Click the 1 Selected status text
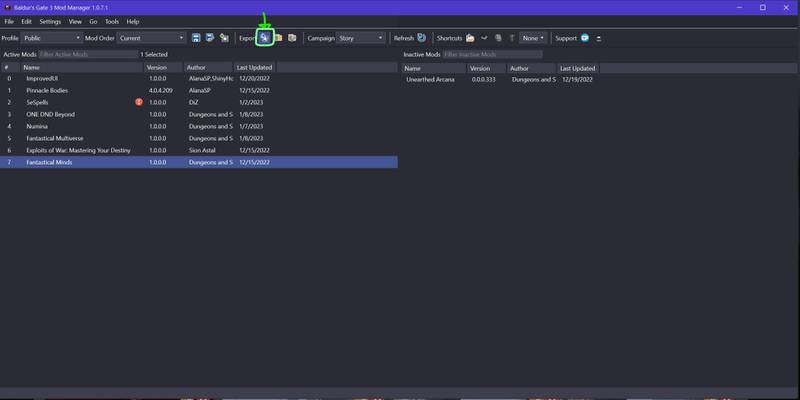This screenshot has height=400, width=800. click(154, 54)
